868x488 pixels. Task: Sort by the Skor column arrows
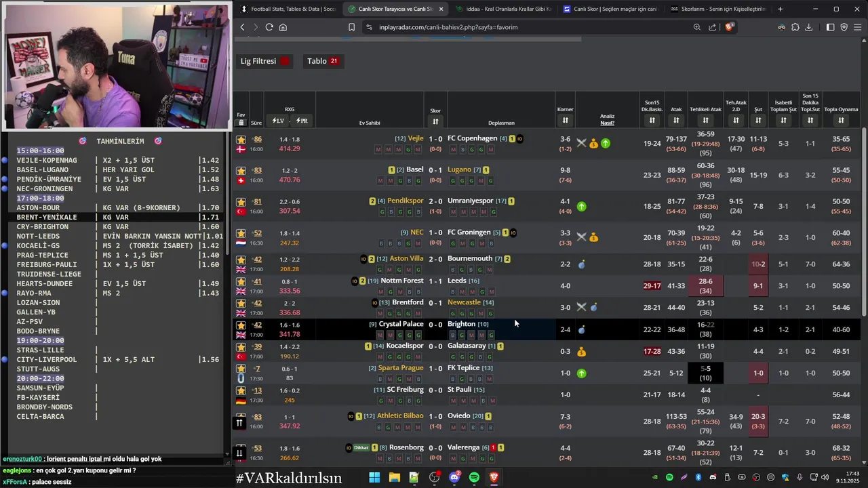[x=435, y=121]
